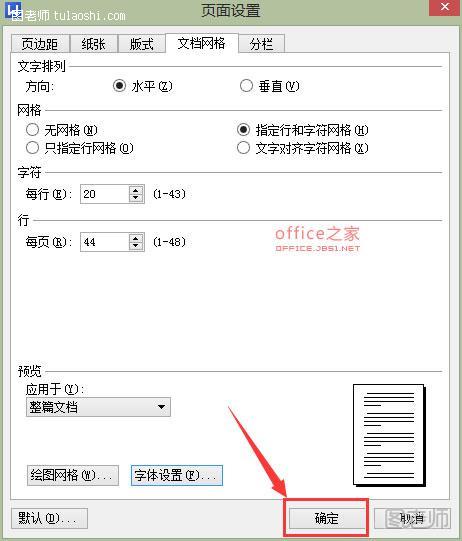Click the 每行 characters input field
The width and height of the screenshot is (462, 541).
pyautogui.click(x=105, y=194)
